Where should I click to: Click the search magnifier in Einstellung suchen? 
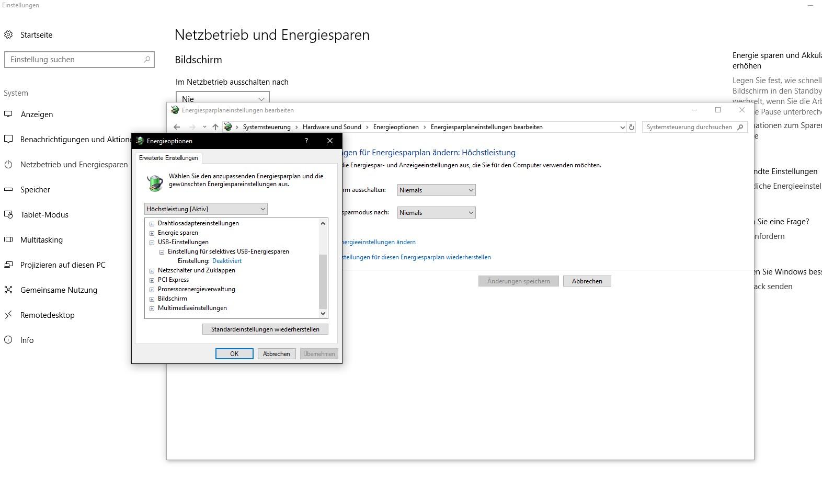point(147,60)
